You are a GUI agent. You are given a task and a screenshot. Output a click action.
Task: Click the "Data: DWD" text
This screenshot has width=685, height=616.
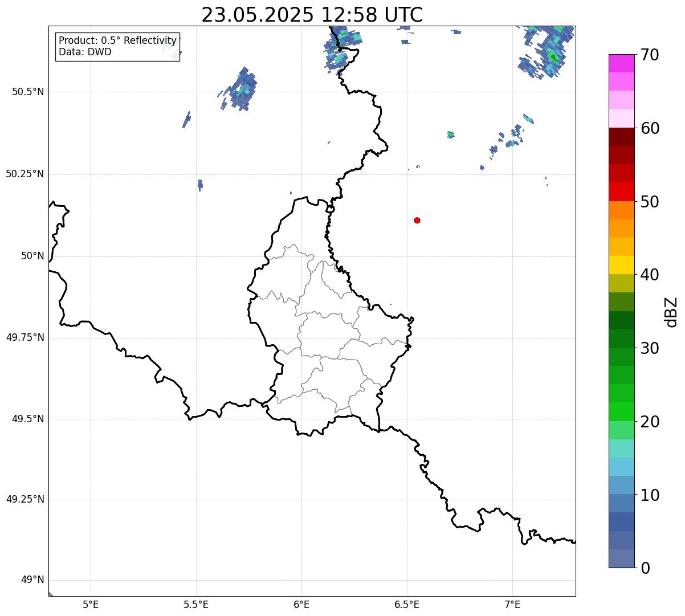tap(85, 52)
